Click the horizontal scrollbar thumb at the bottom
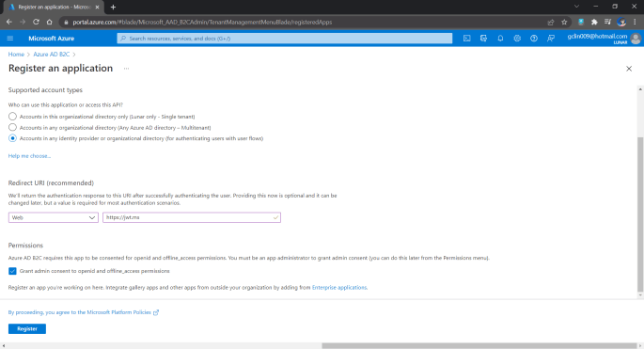This screenshot has height=349, width=644. click(x=479, y=346)
